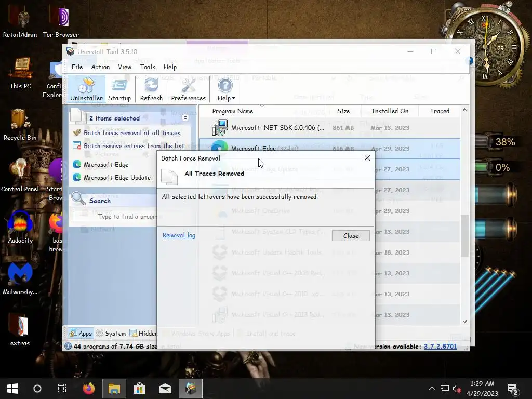Click the muted volume tray icon
Image resolution: width=532 pixels, height=399 pixels.
pyautogui.click(x=457, y=389)
